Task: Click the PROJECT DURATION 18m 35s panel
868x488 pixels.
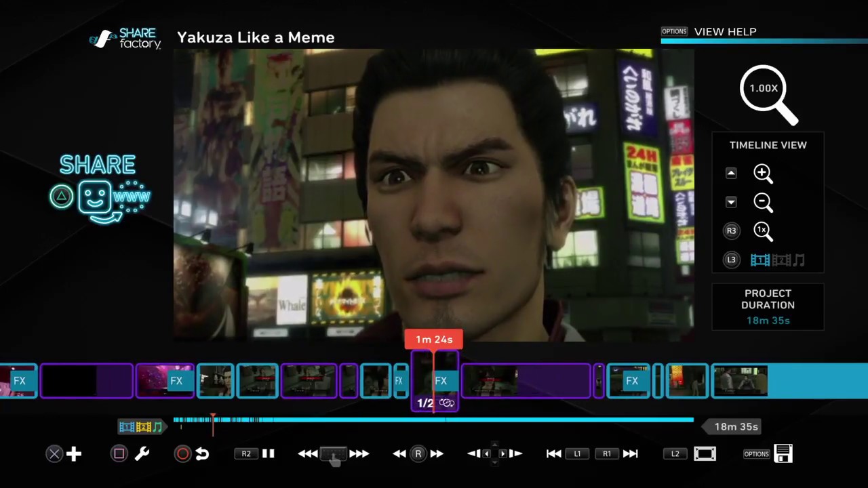Action: click(768, 307)
